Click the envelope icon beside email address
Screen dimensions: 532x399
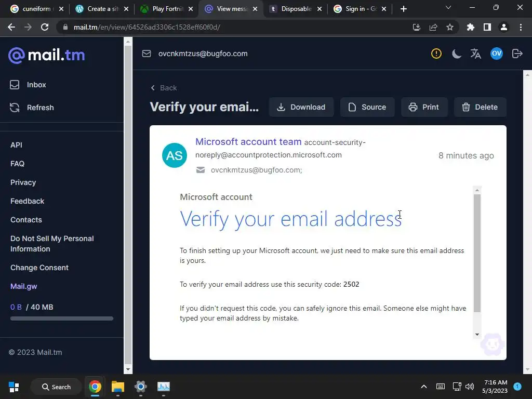(146, 54)
